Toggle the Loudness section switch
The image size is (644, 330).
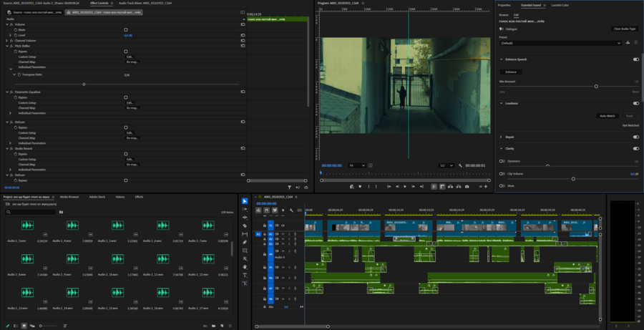point(636,103)
